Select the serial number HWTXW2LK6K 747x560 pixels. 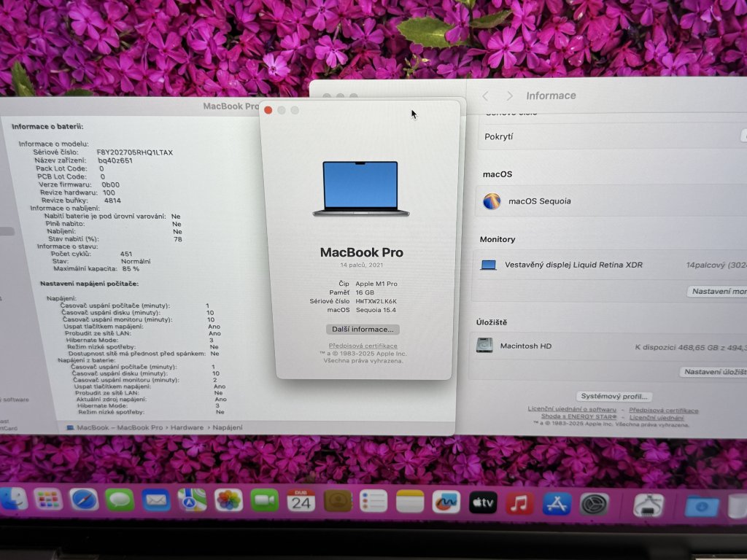pos(376,301)
